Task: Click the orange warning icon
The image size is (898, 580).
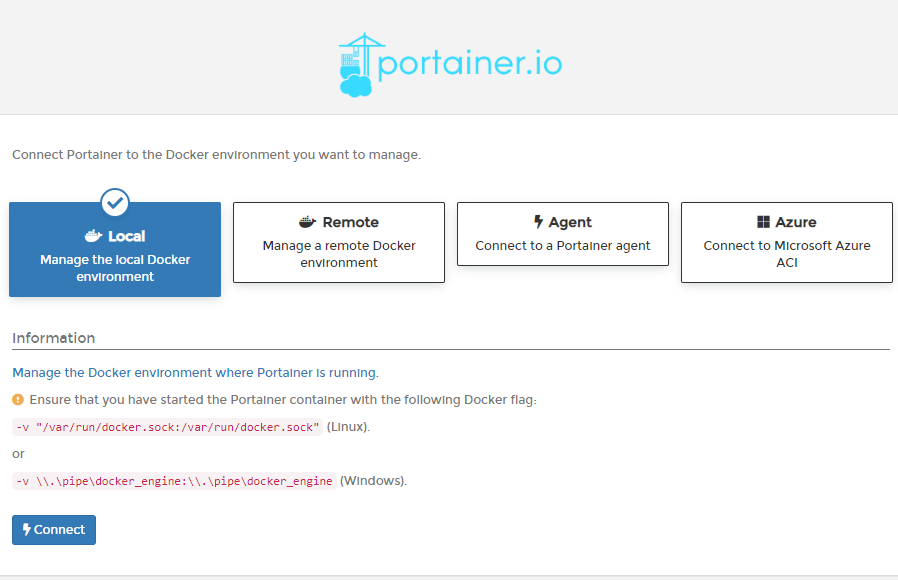Action: [x=18, y=400]
